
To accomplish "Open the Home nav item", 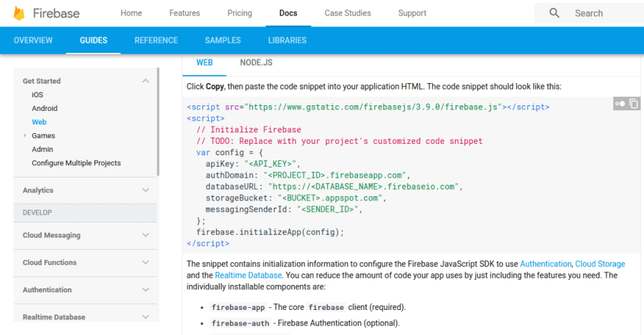I will pos(131,13).
